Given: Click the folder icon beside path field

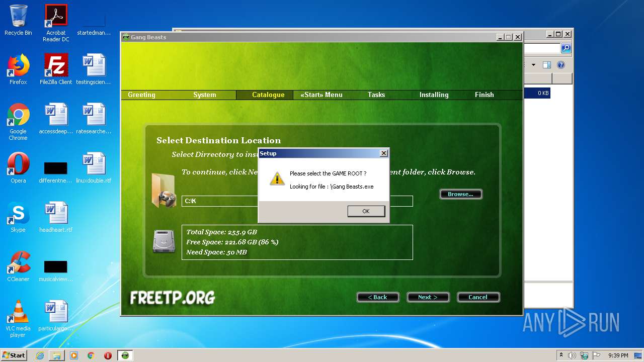Looking at the screenshot, I should tap(164, 190).
